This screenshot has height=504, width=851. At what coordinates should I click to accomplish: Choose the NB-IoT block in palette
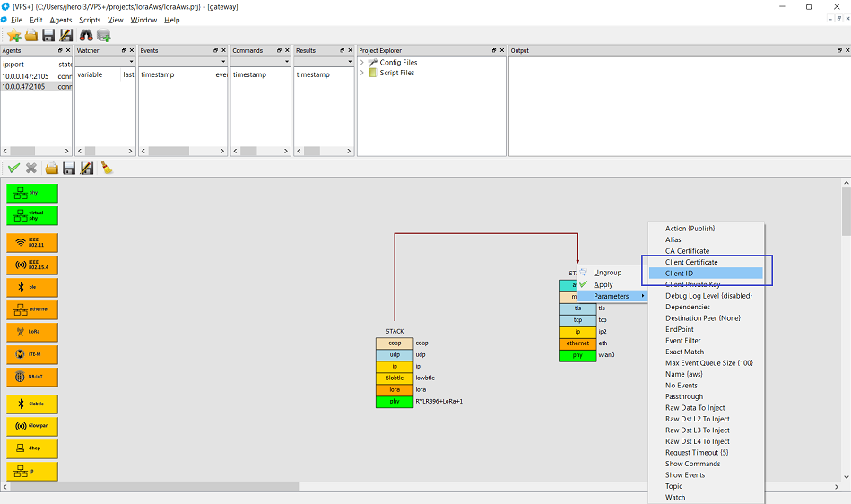[x=32, y=377]
